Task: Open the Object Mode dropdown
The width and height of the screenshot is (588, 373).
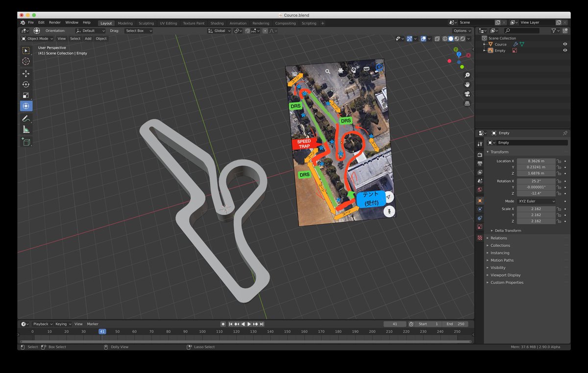Action: point(38,39)
